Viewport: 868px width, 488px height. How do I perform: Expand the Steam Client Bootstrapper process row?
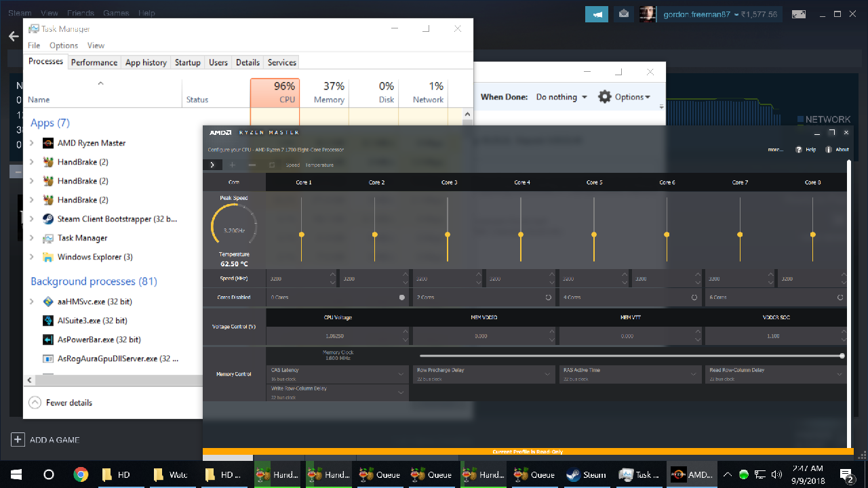(x=32, y=219)
